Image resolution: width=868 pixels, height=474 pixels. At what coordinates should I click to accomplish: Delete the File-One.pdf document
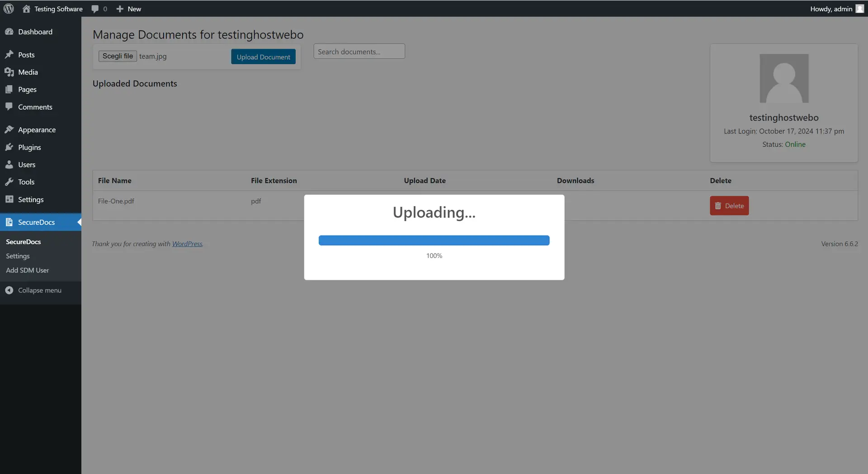(x=729, y=206)
